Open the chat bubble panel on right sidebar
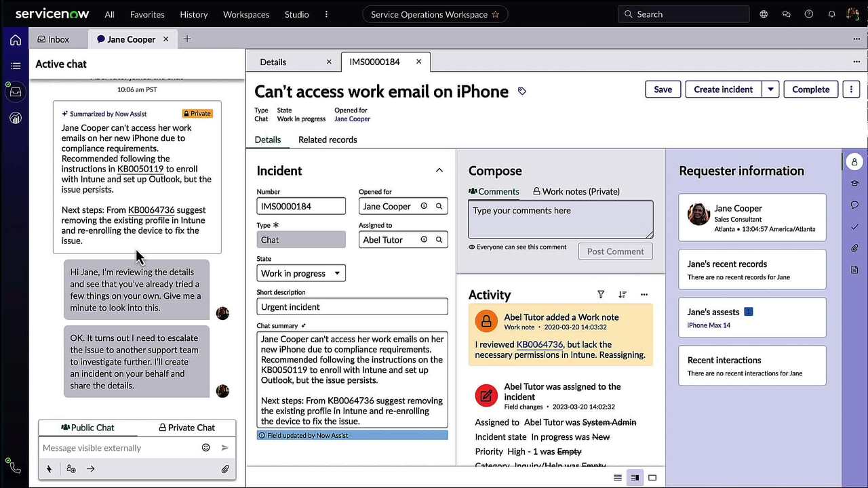 coord(854,205)
